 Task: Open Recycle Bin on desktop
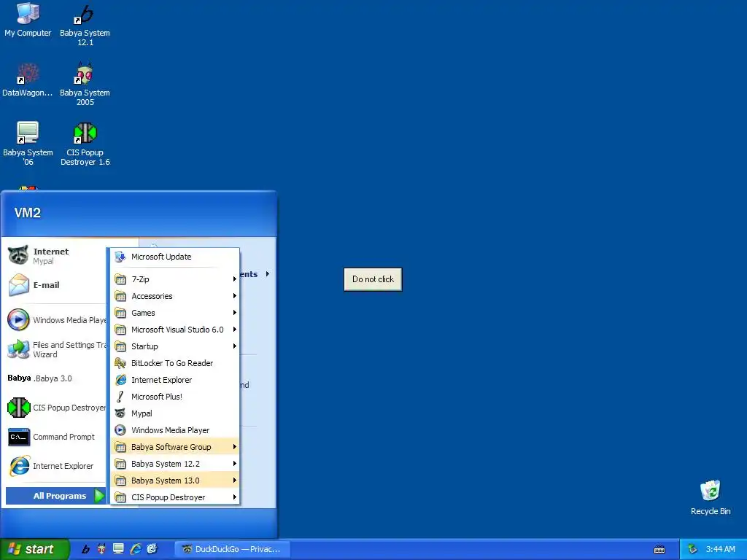pyautogui.click(x=711, y=497)
